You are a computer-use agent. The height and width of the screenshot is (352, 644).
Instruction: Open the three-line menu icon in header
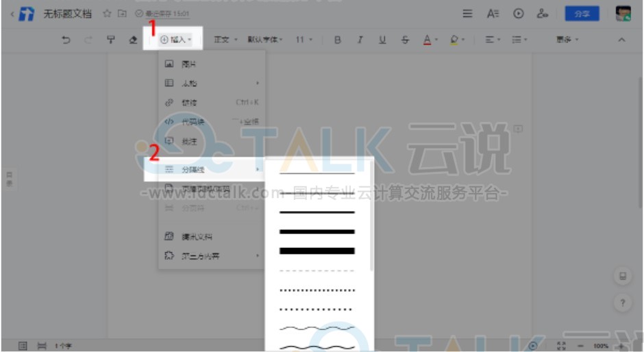[x=467, y=14]
